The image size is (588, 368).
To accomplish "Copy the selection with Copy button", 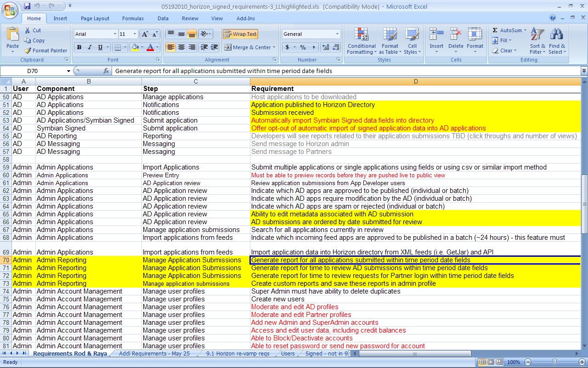I will pos(34,40).
